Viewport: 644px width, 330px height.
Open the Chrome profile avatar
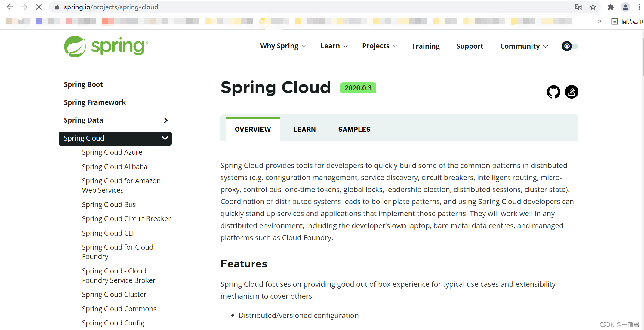[625, 7]
